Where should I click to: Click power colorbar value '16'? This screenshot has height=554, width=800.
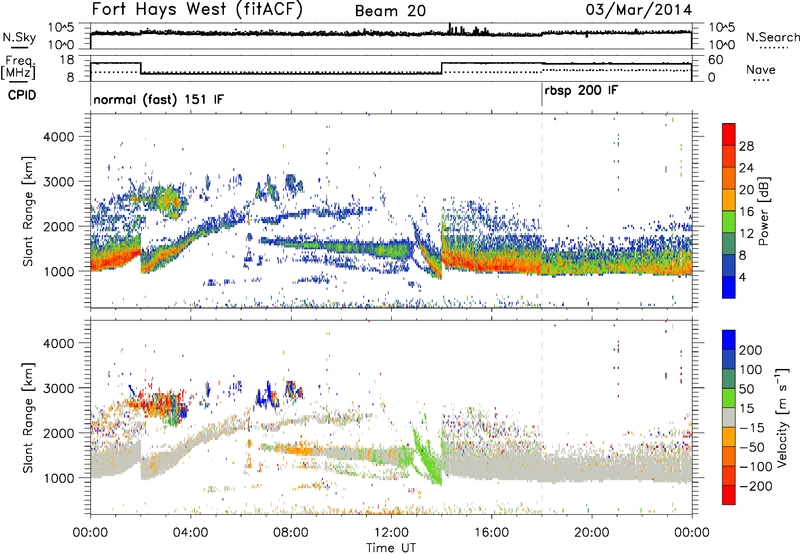point(746,212)
